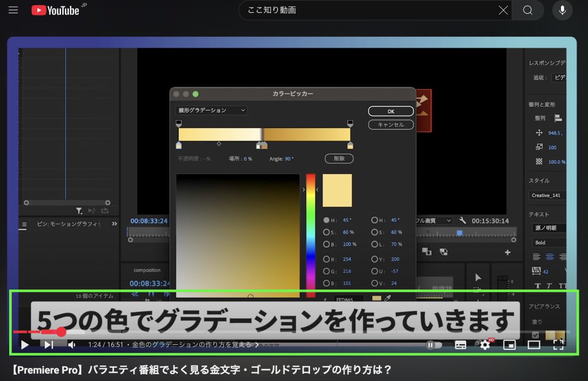Open the YouTube hamburger guide menu
Image resolution: width=588 pixels, height=381 pixels.
[x=13, y=10]
